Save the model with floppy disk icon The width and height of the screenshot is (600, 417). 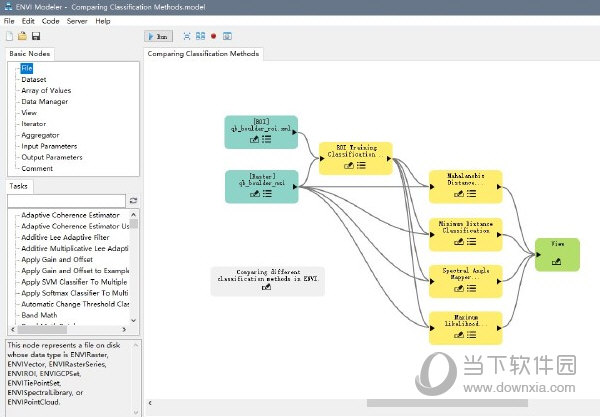pyautogui.click(x=36, y=36)
